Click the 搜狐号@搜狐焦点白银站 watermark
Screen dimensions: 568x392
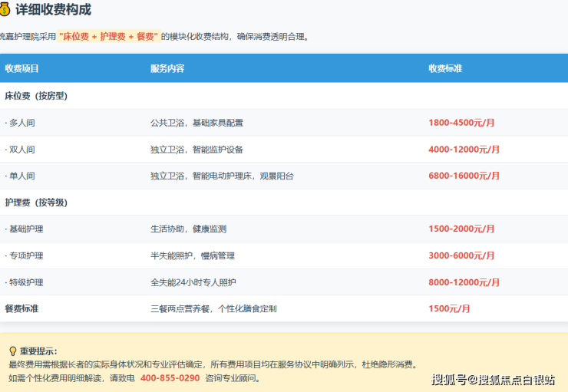coord(493,380)
